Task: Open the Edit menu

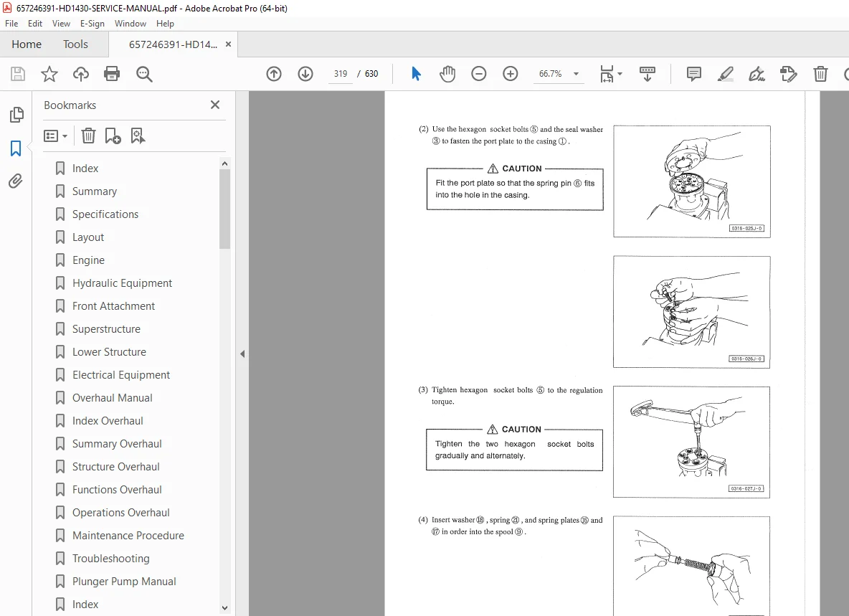Action: point(35,23)
